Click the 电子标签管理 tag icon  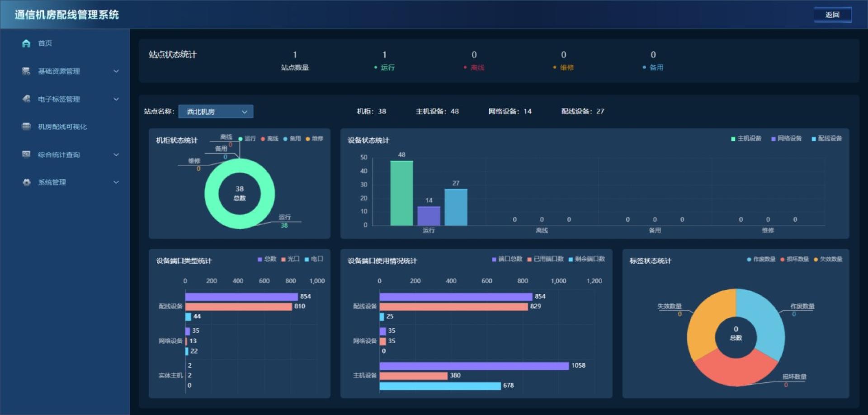click(x=26, y=98)
